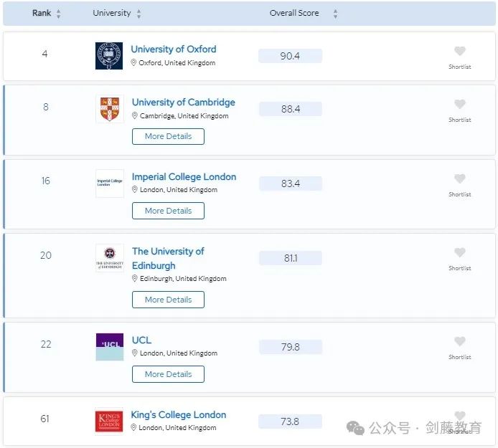Click King's College score 73.8
The width and height of the screenshot is (498, 448).
pos(290,421)
